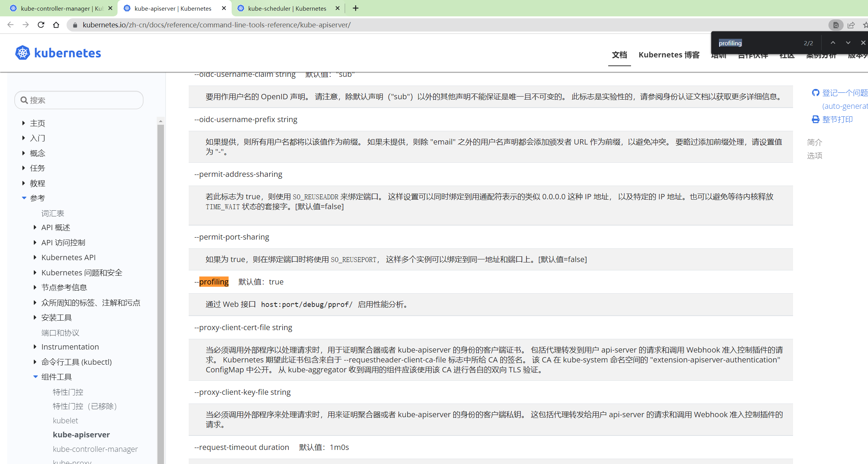
Task: Close the kube-scheduler tab
Action: coord(337,8)
